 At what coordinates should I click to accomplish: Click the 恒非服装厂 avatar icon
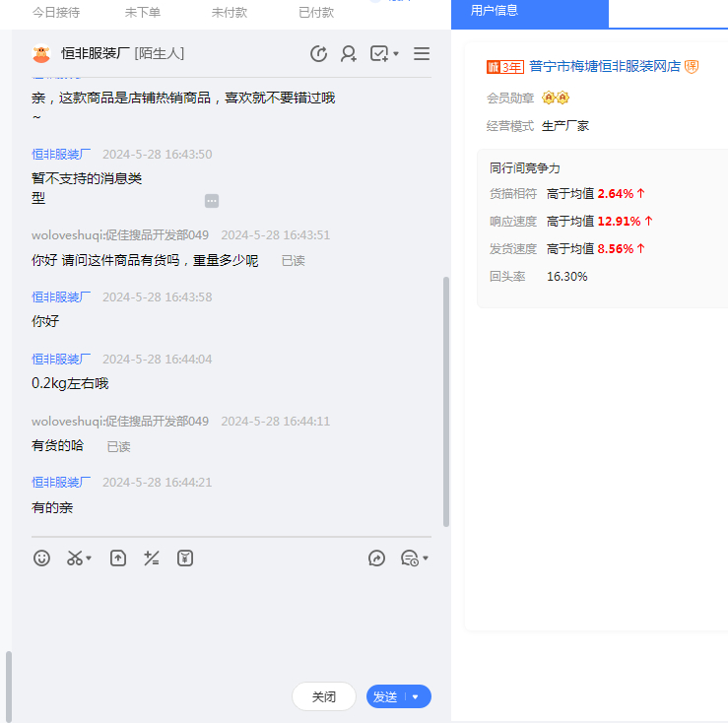click(41, 54)
